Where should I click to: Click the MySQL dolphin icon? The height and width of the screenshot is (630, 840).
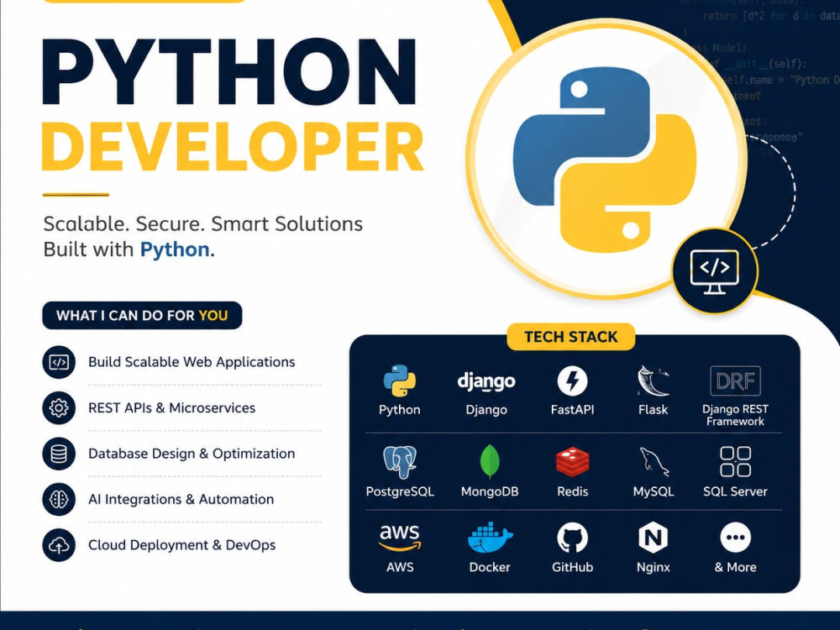tap(654, 462)
